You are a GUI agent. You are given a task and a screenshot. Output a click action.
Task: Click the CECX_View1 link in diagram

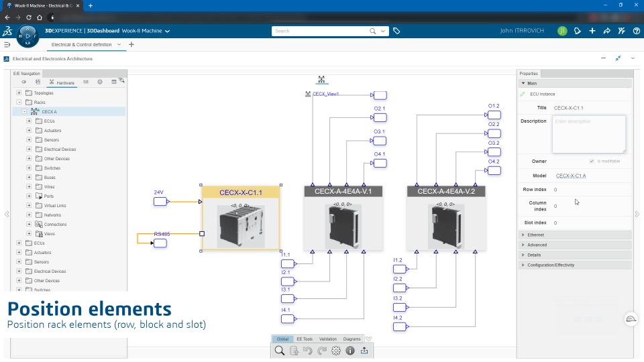click(326, 94)
